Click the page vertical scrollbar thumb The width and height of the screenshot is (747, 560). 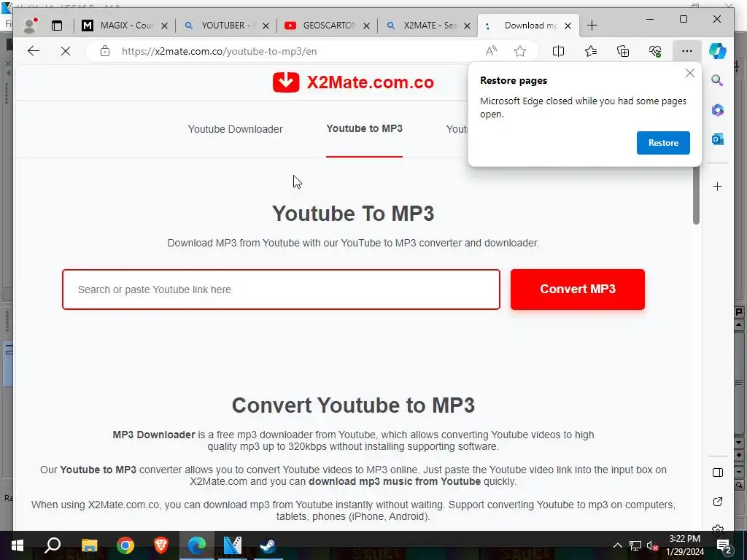tap(696, 195)
